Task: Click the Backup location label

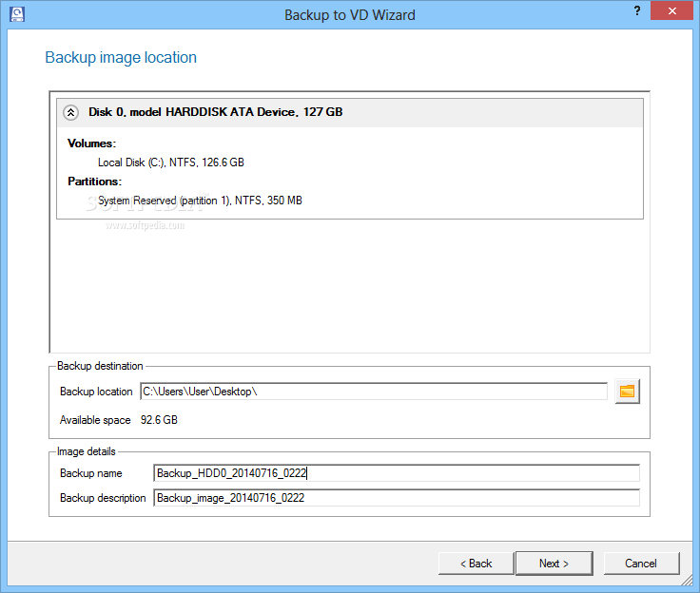Action: [96, 392]
